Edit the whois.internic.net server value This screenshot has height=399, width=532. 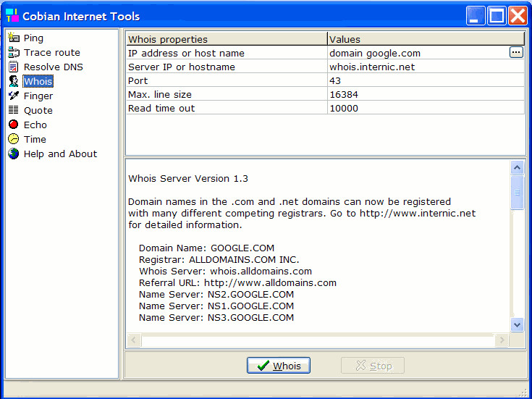point(426,67)
